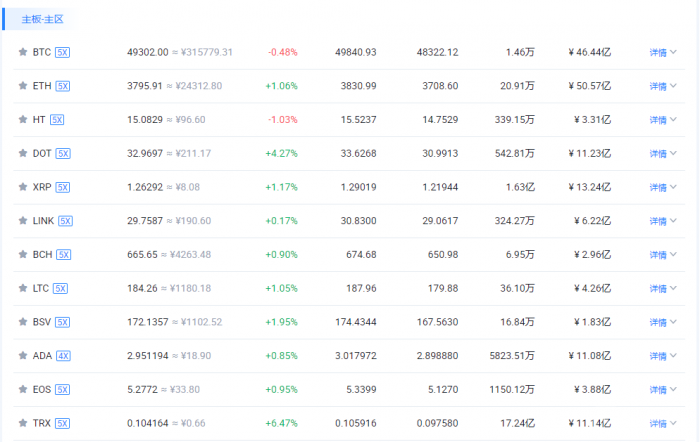Star the ETH trading pair

point(23,86)
